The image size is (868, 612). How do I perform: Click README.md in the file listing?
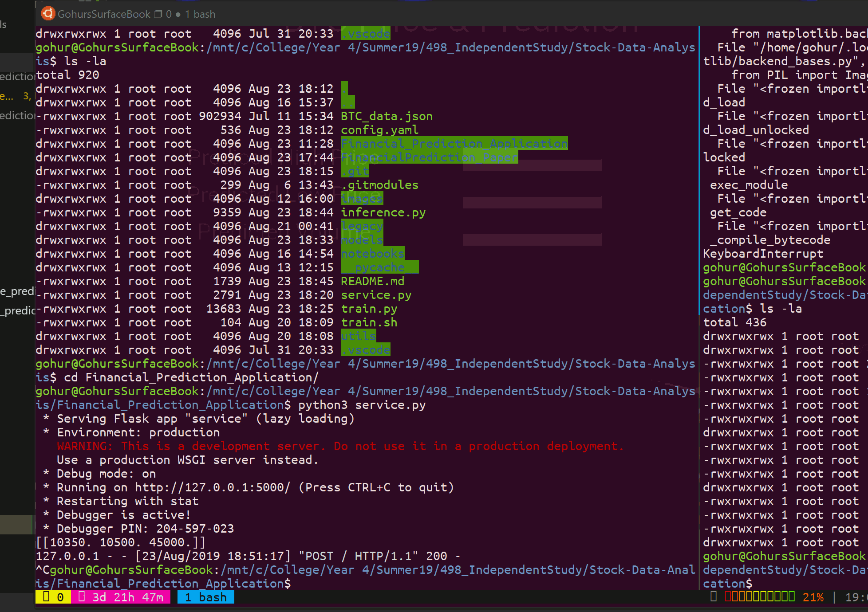coord(372,281)
